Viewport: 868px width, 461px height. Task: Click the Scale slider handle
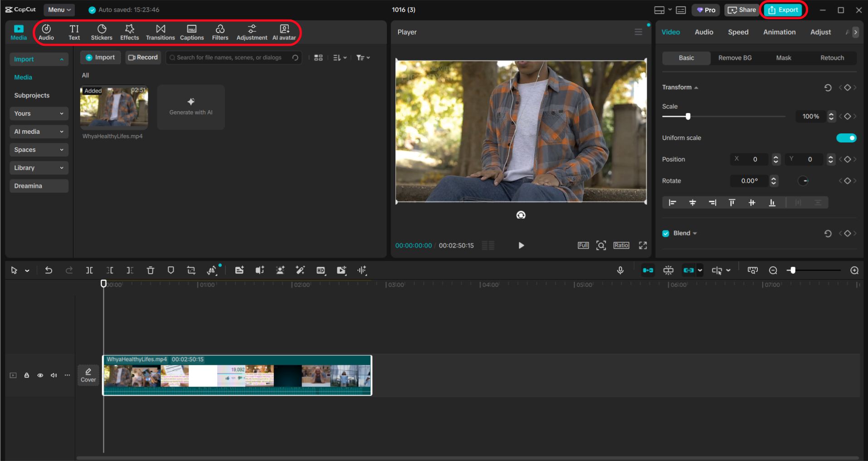coord(688,117)
